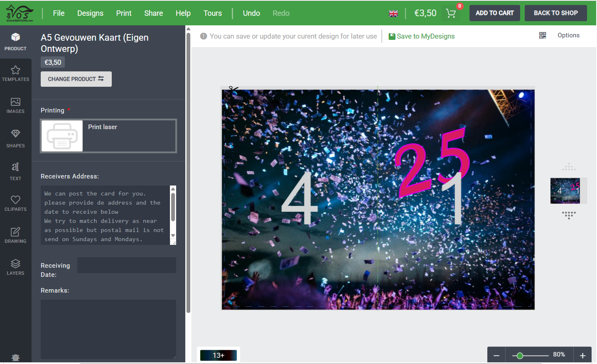597x364 pixels.
Task: Select the Text tool
Action: [15, 171]
